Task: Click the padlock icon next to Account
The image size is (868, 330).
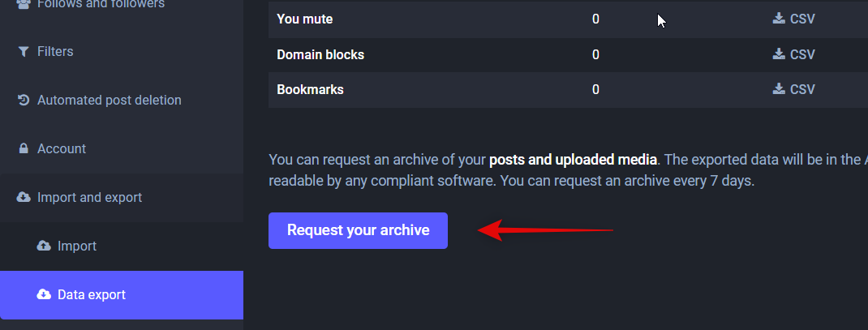Action: click(23, 149)
